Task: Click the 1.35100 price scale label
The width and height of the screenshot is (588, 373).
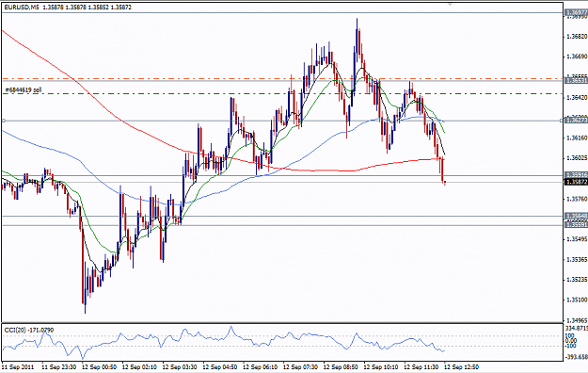Action: (577, 300)
